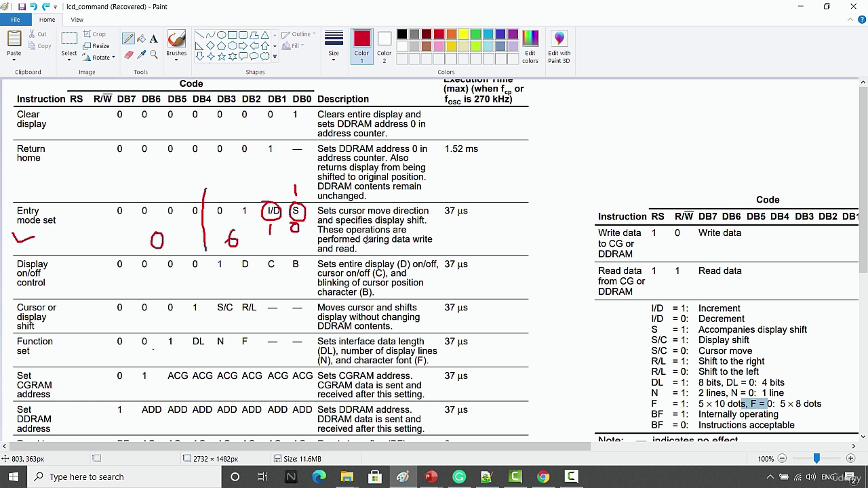Pick the Five-point star shape

(x=221, y=57)
